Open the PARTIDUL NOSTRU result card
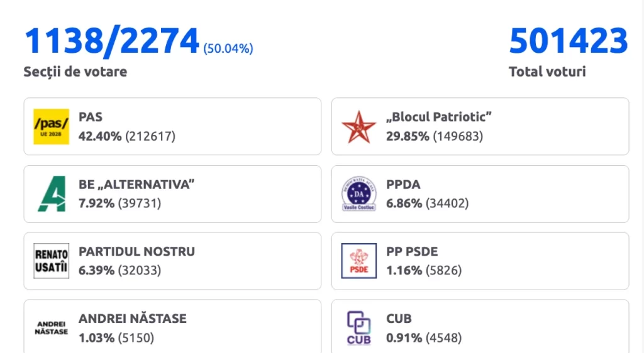The image size is (644, 353). coord(172,261)
